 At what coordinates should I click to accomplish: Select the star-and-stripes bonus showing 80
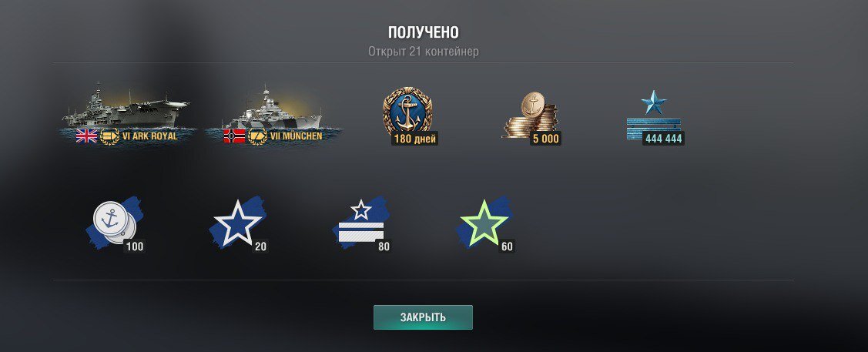coord(363,223)
